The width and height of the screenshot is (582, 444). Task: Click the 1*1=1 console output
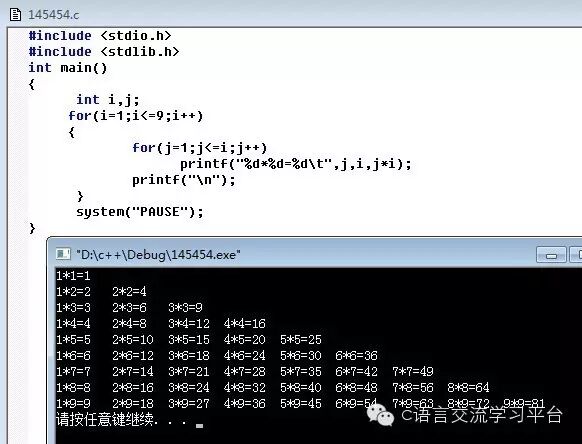point(73,276)
